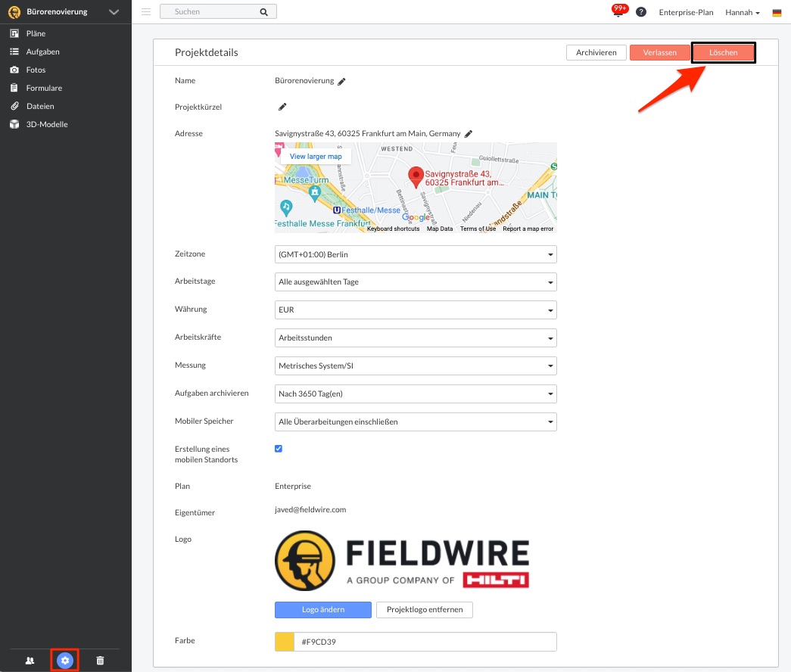This screenshot has width=791, height=672.
Task: Open the people icon in bottom sidebar
Action: pyautogui.click(x=30, y=661)
